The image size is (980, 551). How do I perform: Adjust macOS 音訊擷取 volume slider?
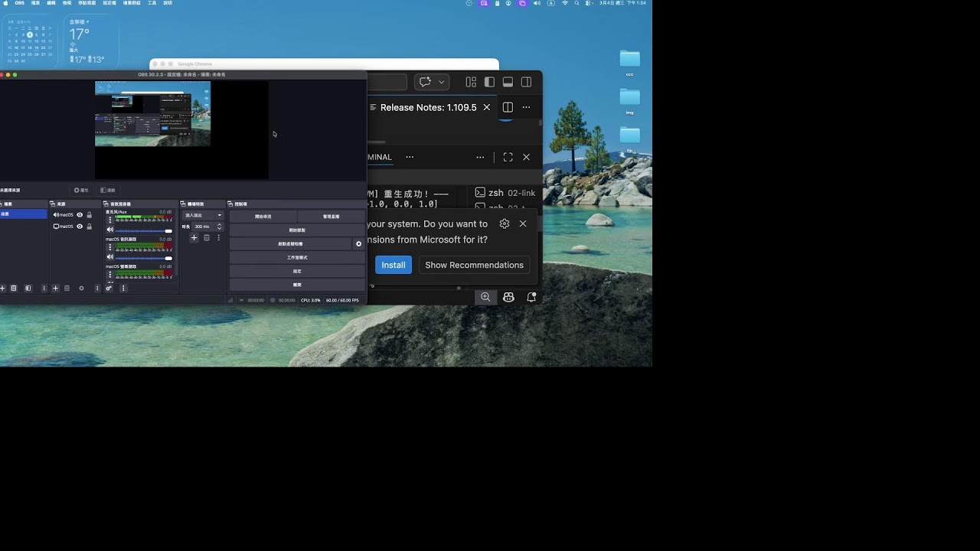tap(144, 258)
